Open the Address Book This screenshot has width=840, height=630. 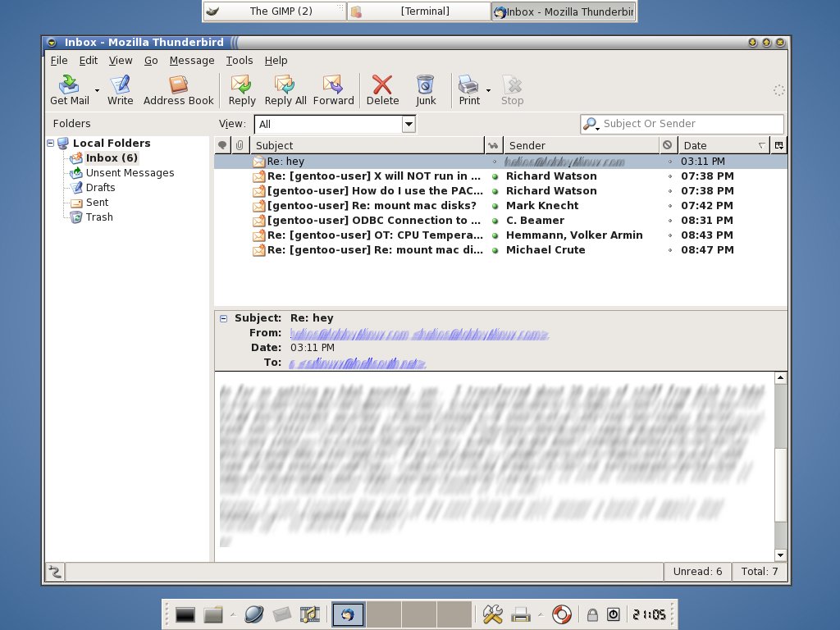[178, 90]
